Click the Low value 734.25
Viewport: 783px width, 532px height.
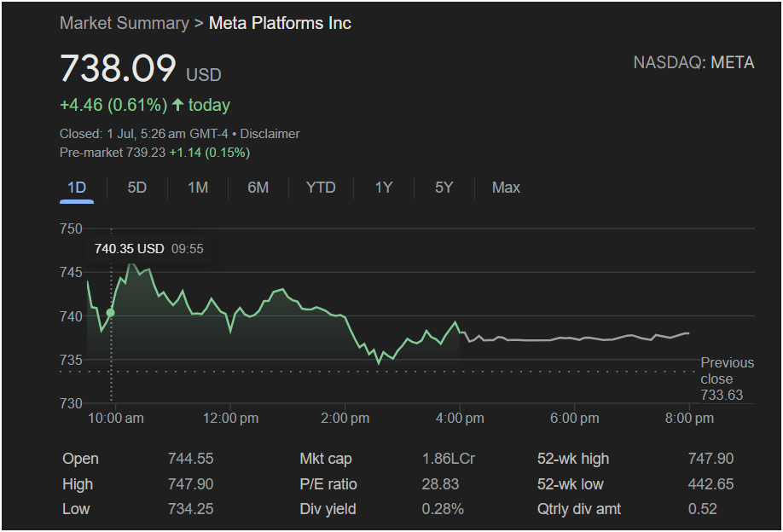(x=191, y=509)
